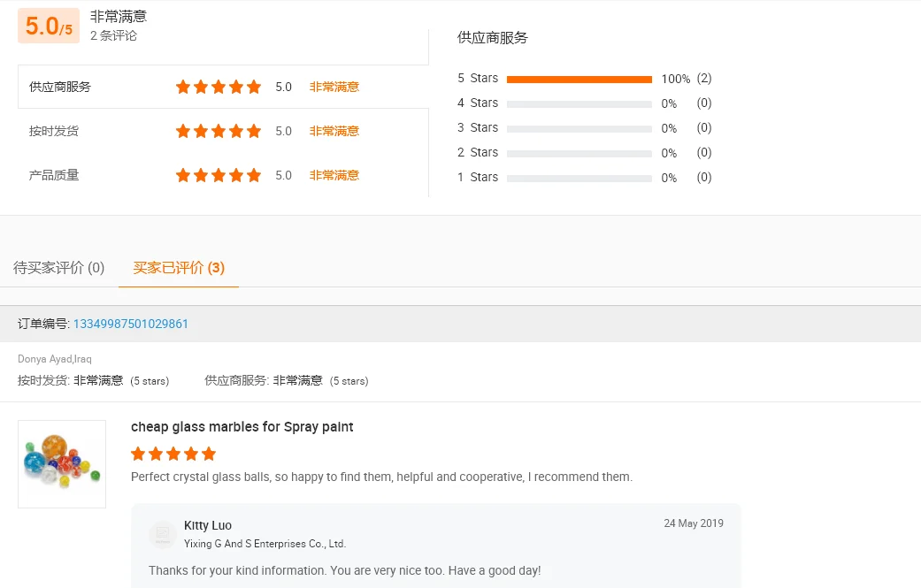Open the cheap glass marbles product title
Screen dimensions: 921x588
(242, 427)
